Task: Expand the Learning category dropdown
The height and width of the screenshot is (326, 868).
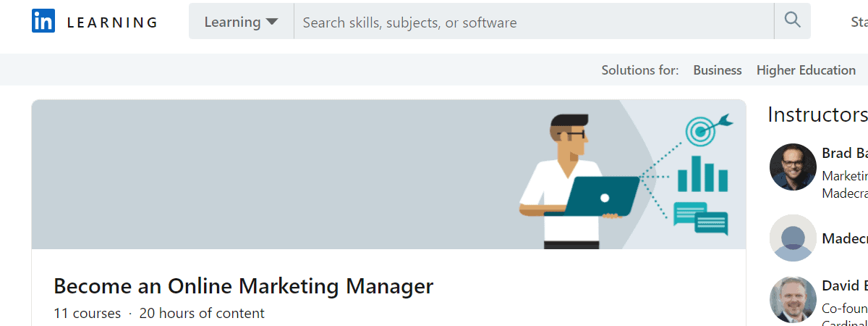Action: point(241,22)
